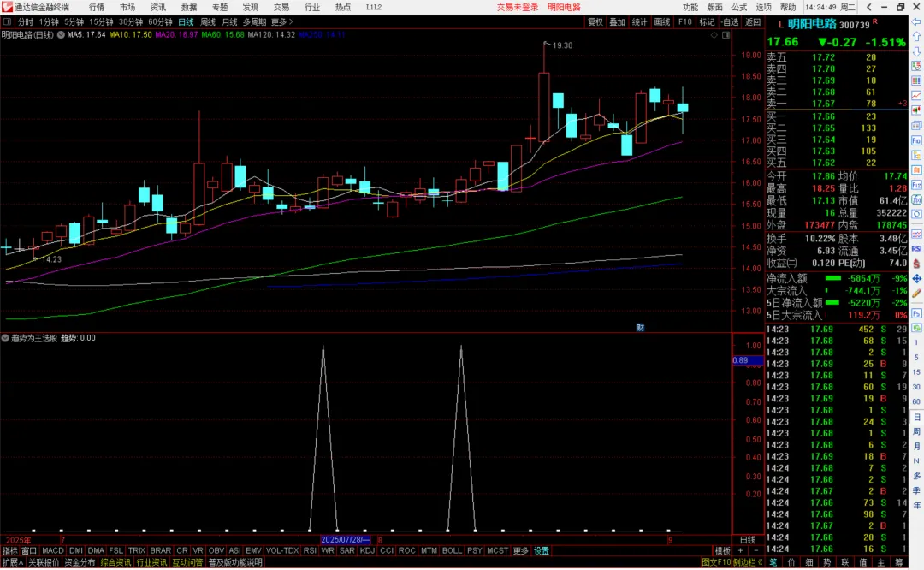Expand the 扩展 panel at bottom

[x=12, y=562]
